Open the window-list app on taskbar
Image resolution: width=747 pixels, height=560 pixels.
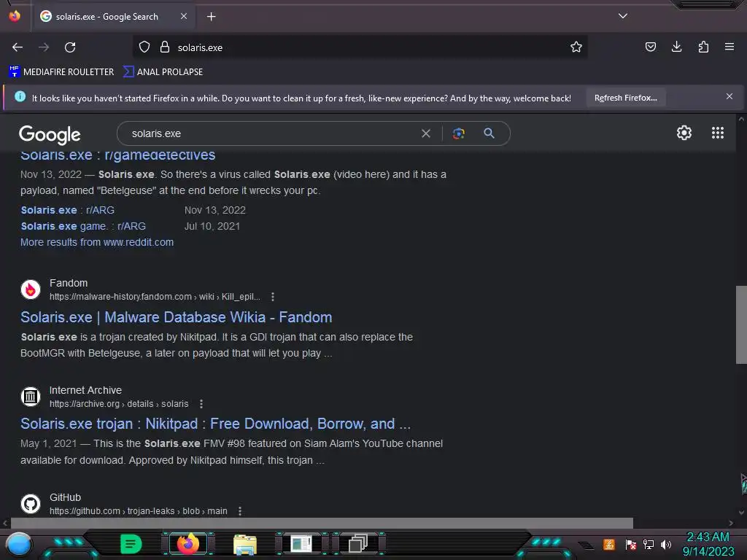[301, 544]
